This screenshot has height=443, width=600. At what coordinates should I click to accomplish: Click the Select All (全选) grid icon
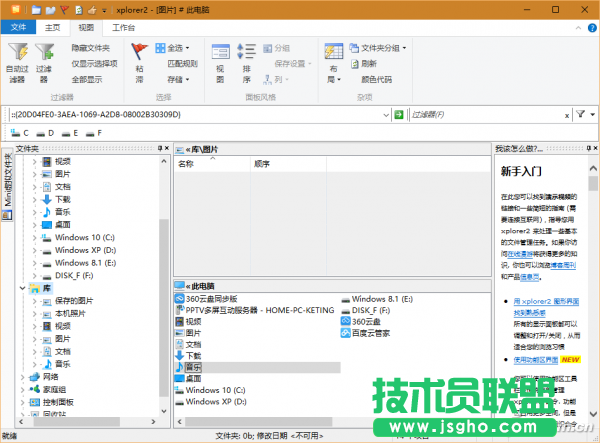pos(160,48)
